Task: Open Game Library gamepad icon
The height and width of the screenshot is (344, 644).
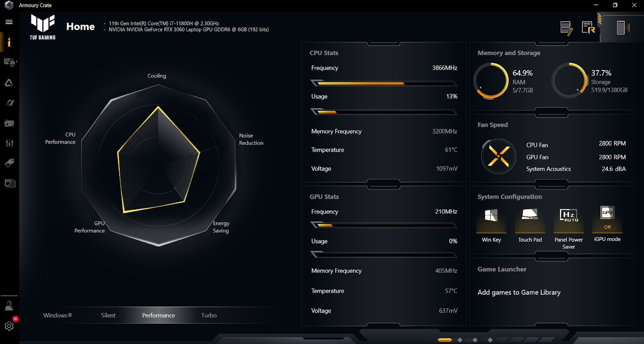Action: (9, 123)
